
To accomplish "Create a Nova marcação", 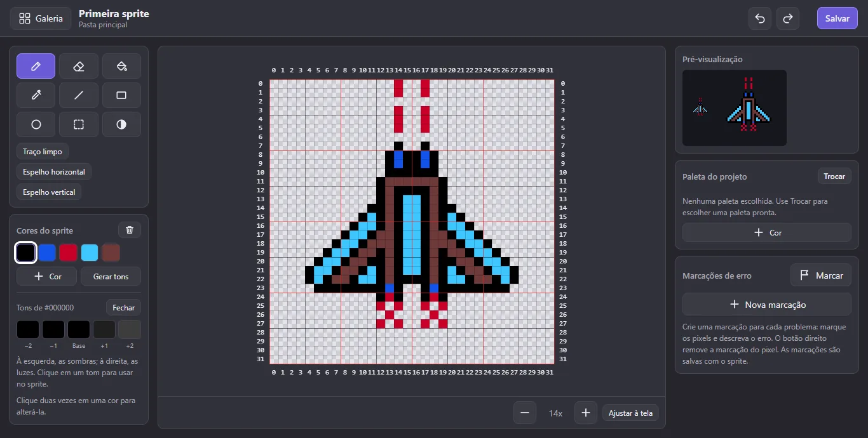I will [x=767, y=304].
